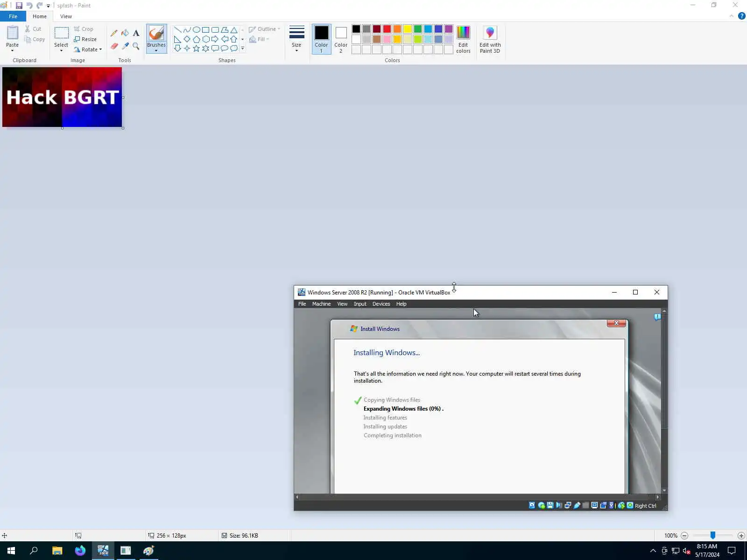Screen dimensions: 747x560
Task: Collapse the Paint ribbon with the chevron
Action: tap(731, 16)
